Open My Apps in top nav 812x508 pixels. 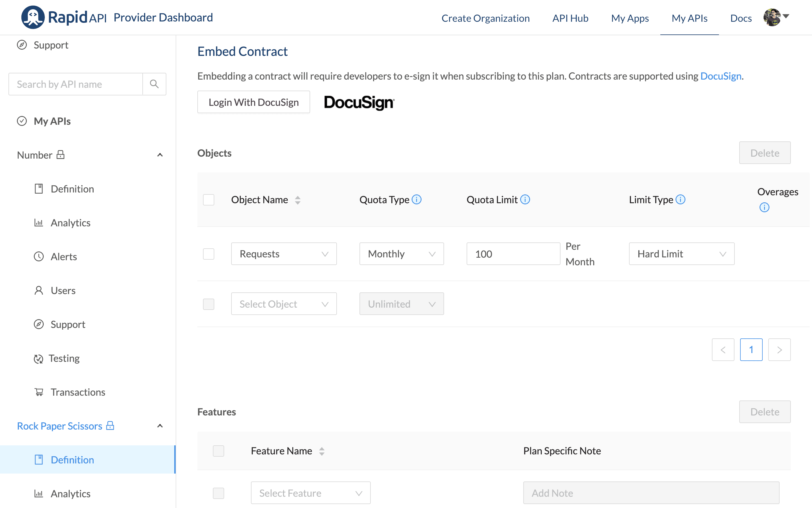click(630, 18)
